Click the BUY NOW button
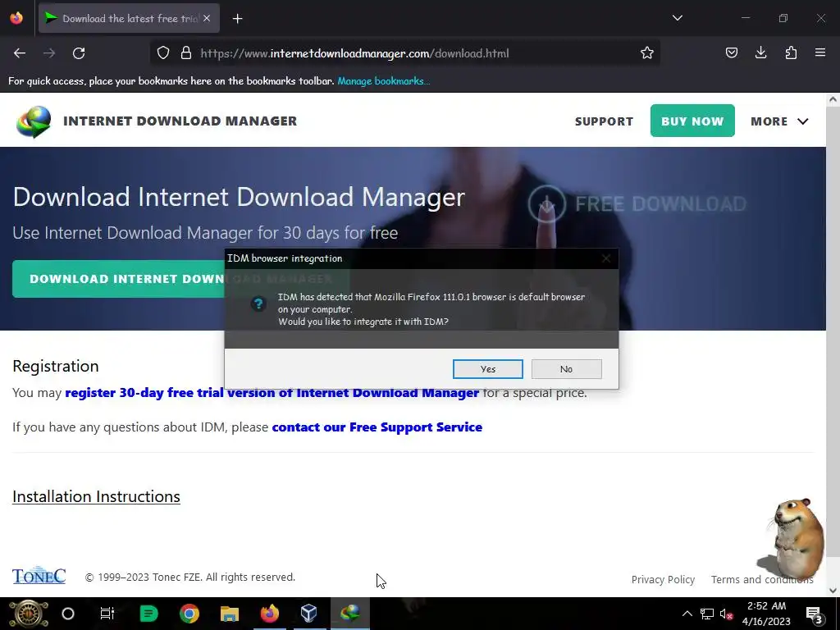Image resolution: width=840 pixels, height=630 pixels. pos(692,121)
